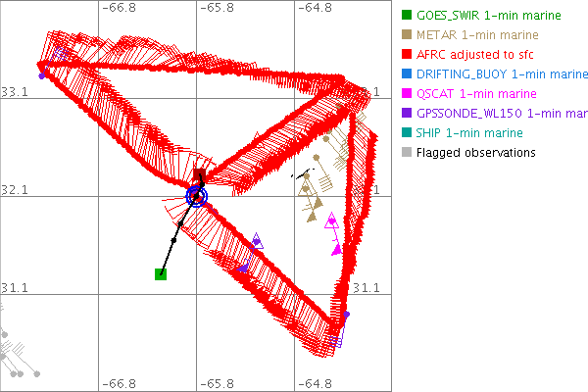The width and height of the screenshot is (588, 392).
Task: Click the magenta QSCAT legend swatch
Action: [x=405, y=94]
